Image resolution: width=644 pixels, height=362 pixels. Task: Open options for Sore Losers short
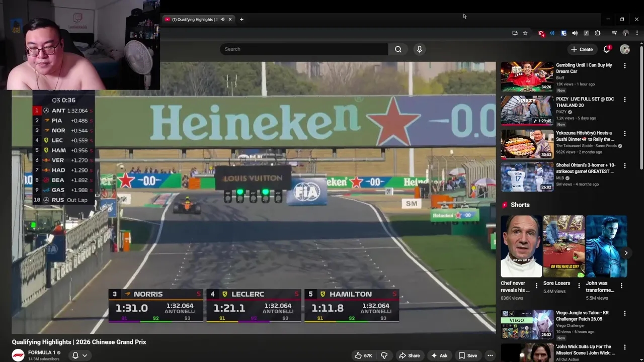tap(579, 286)
